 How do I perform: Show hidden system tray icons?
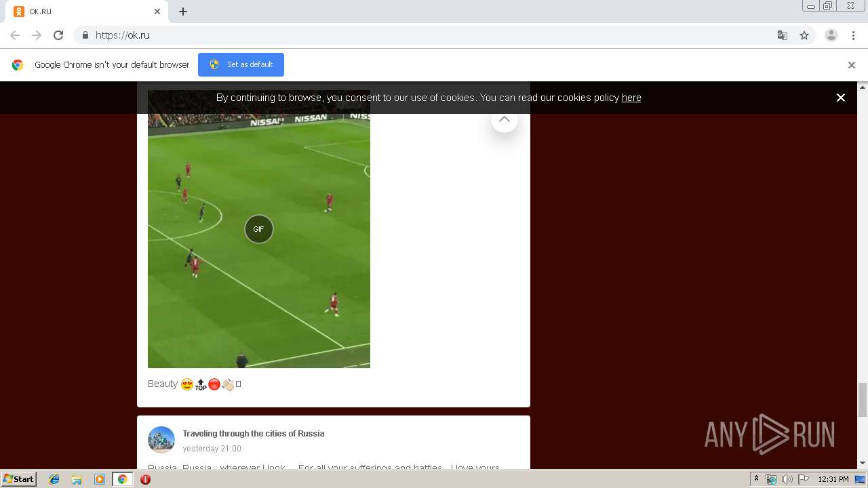pos(757,479)
